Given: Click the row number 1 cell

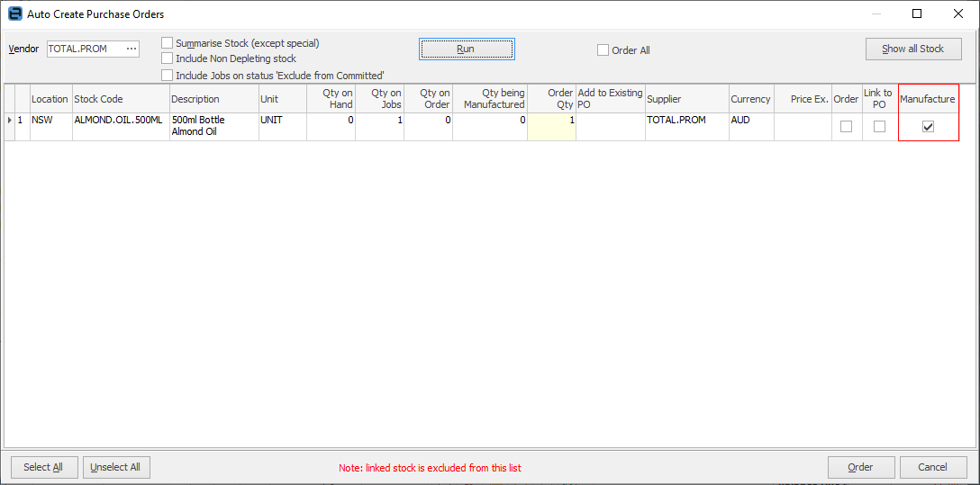Looking at the screenshot, I should (23, 127).
